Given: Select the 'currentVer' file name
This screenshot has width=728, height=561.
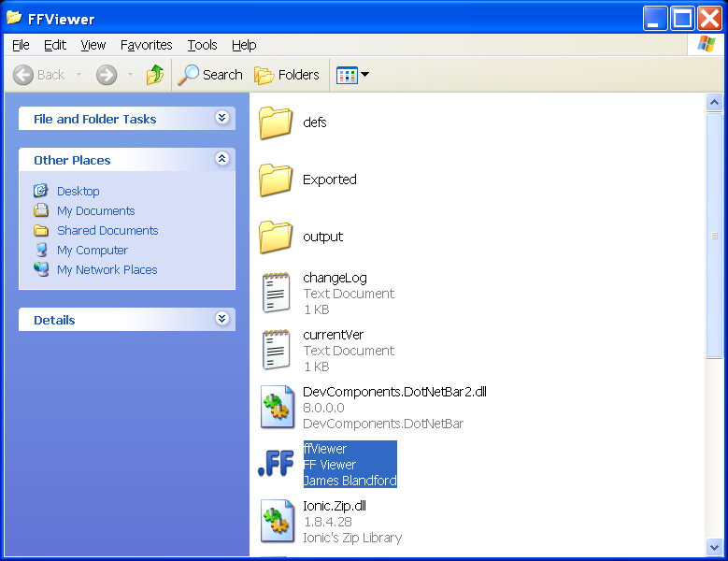Looking at the screenshot, I should (333, 335).
